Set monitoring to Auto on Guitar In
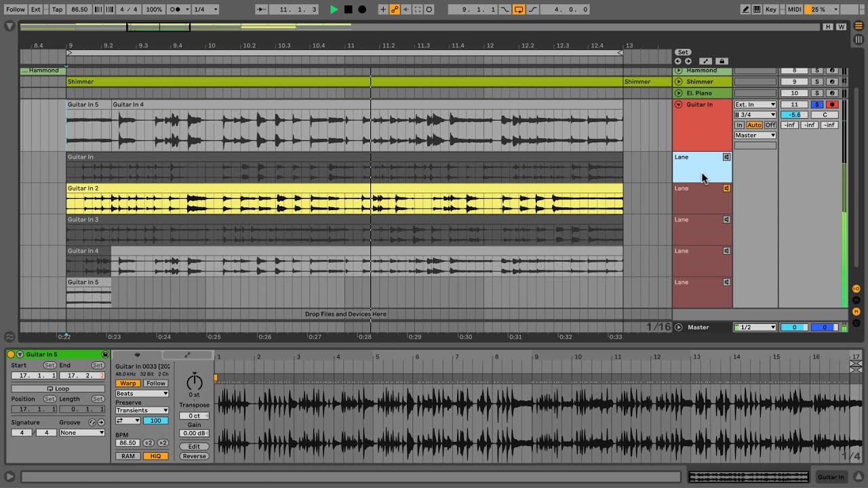 755,125
